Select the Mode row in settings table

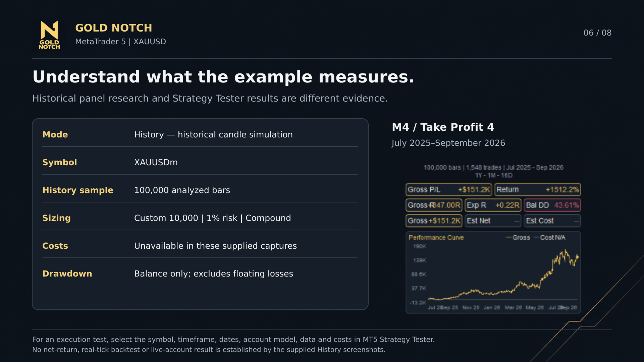click(200, 134)
